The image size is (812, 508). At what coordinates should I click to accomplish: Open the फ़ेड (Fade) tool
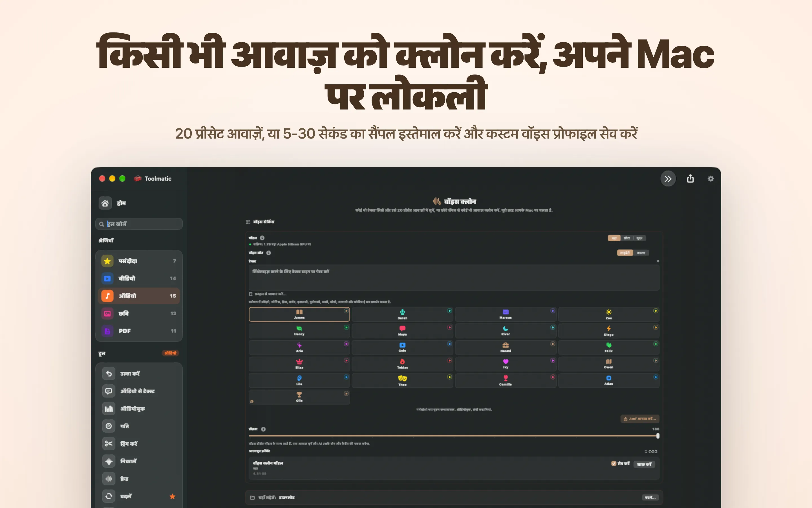coord(139,479)
